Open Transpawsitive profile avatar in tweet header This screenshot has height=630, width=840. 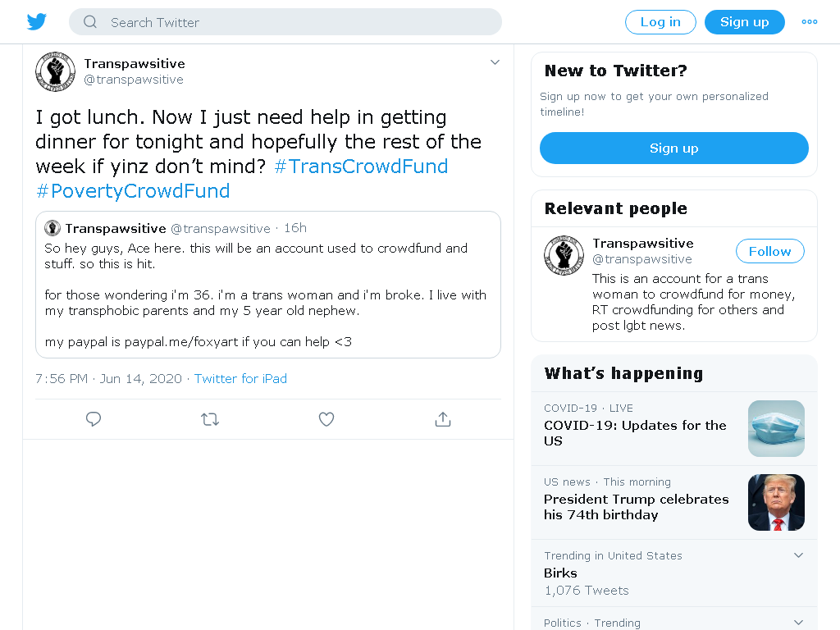pyautogui.click(x=56, y=72)
